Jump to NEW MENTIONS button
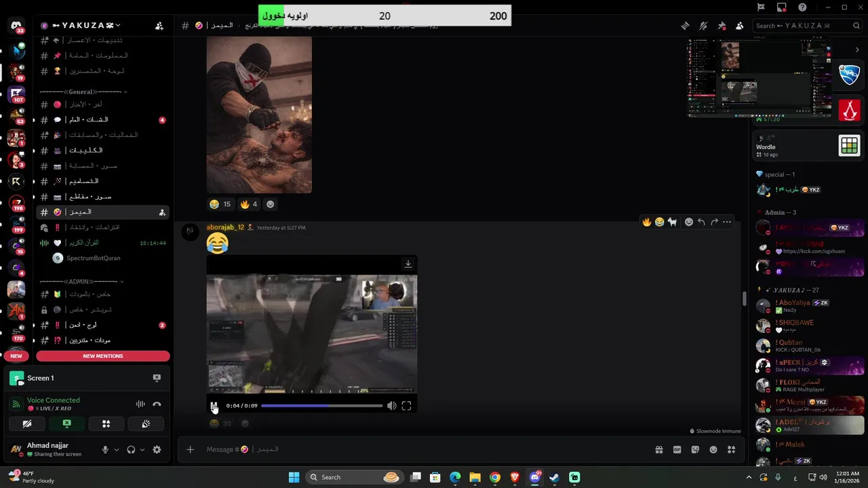 point(103,356)
